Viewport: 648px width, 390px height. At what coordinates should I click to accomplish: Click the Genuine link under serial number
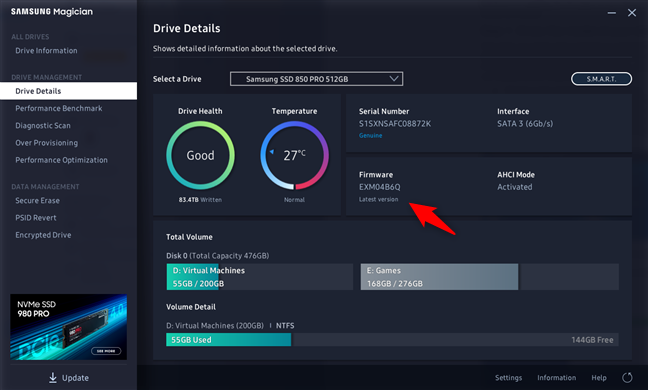point(370,136)
